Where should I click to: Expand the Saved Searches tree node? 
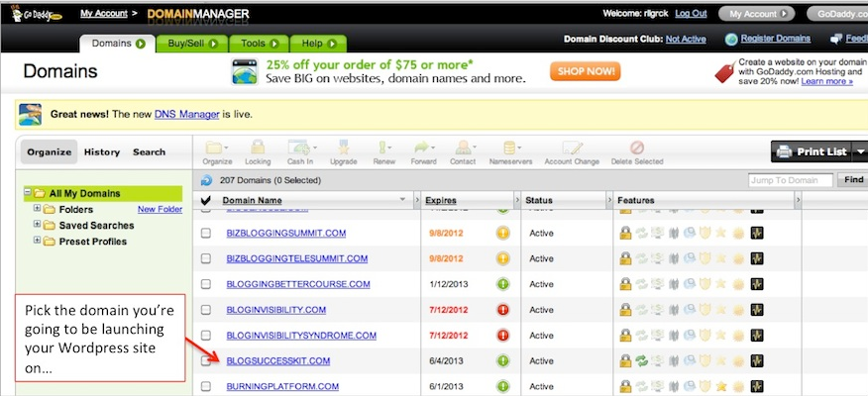pos(37,225)
